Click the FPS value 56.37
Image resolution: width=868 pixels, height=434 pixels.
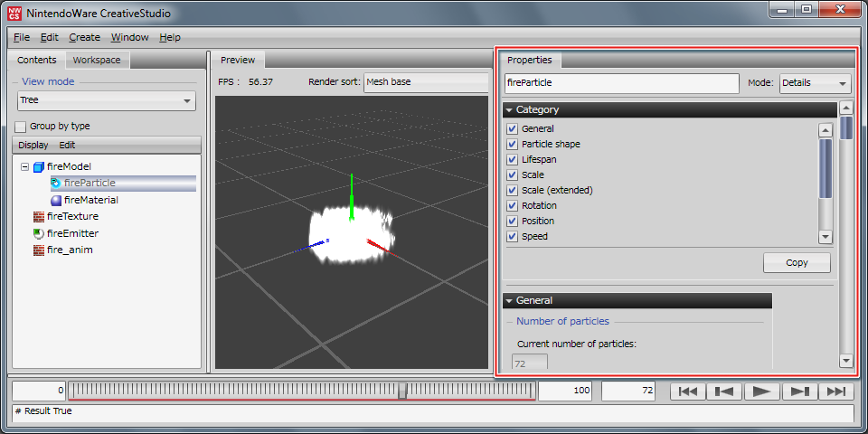point(260,82)
